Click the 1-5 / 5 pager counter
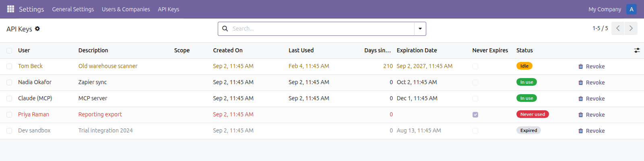The image size is (644, 161). click(600, 28)
